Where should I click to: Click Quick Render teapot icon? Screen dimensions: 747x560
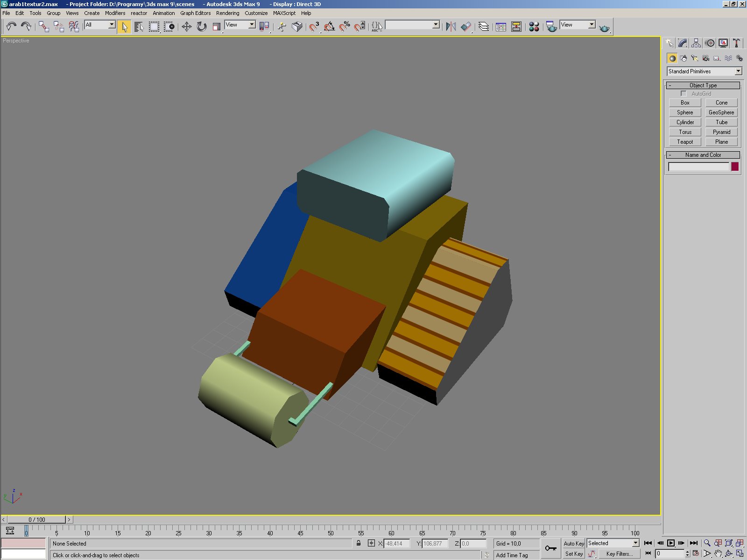click(x=605, y=27)
